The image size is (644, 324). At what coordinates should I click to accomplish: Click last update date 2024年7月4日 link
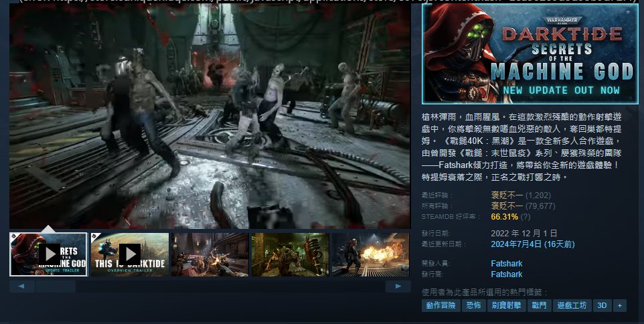(533, 244)
